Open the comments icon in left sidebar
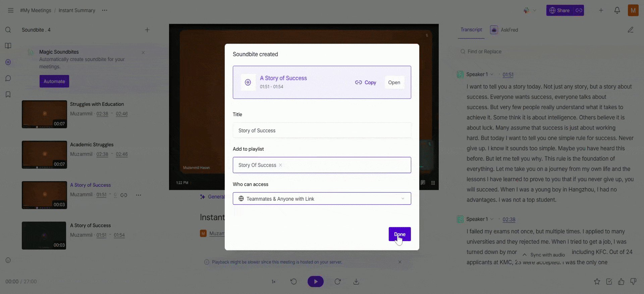644x294 pixels. pyautogui.click(x=8, y=78)
